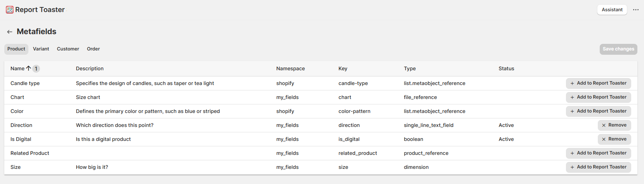Add Size metafield to Report Toaster
The image size is (644, 184).
598,167
